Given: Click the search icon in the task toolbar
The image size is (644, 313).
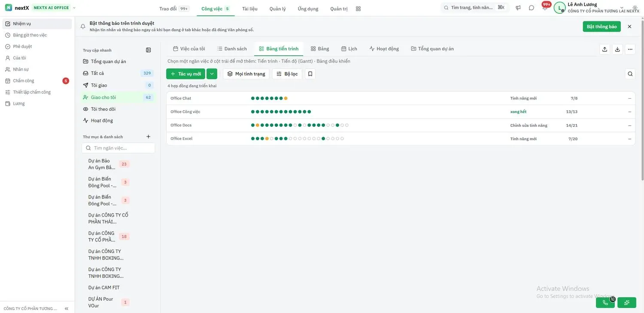Looking at the screenshot, I should pos(630,74).
